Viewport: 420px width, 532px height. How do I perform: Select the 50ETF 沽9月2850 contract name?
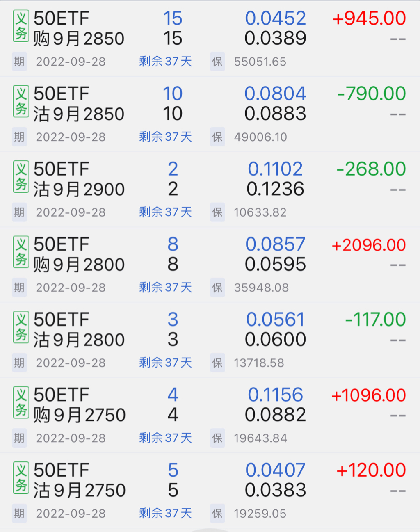(x=79, y=104)
